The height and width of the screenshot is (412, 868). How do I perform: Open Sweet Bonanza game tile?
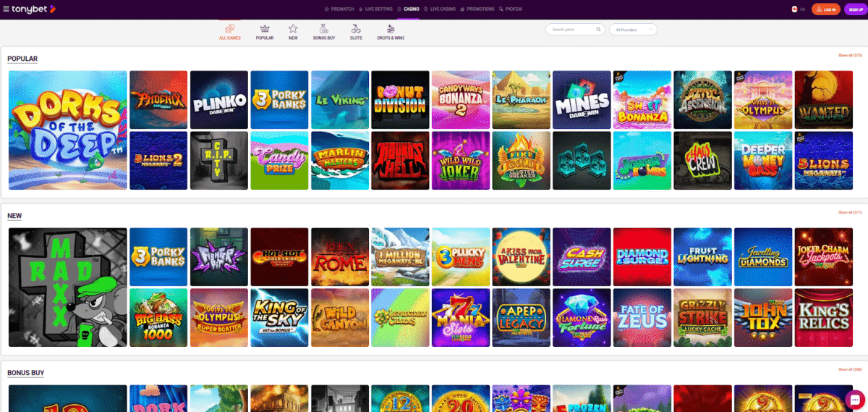coord(642,100)
